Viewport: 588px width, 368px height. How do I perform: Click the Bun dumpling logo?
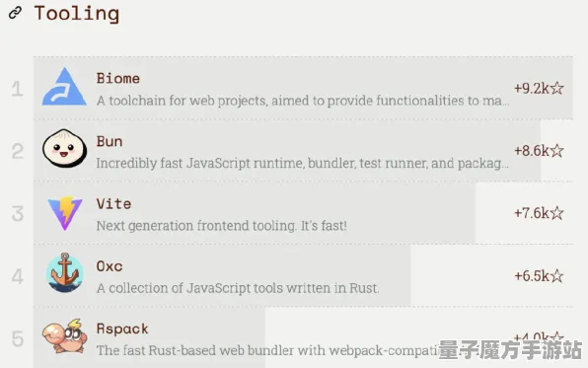[64, 148]
